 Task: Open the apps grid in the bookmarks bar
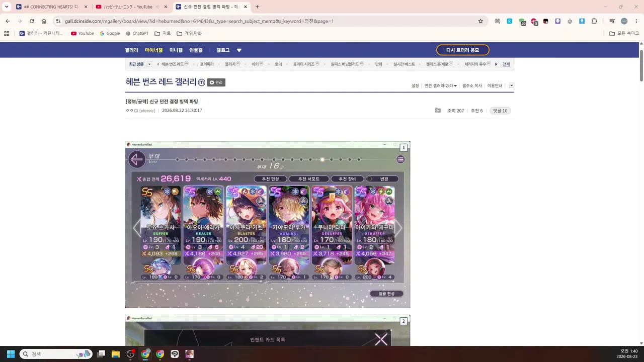pos(7,33)
